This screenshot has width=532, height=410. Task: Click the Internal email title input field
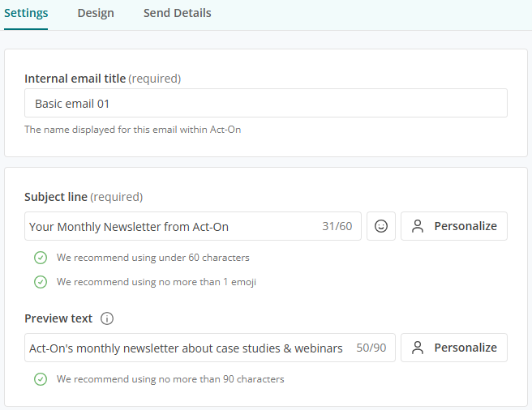266,103
